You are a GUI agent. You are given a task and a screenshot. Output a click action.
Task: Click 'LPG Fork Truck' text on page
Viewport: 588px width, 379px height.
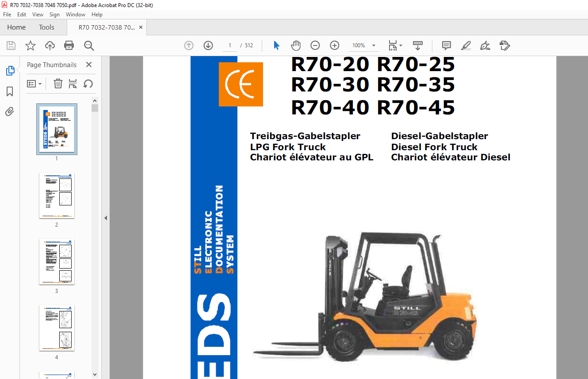tap(288, 147)
